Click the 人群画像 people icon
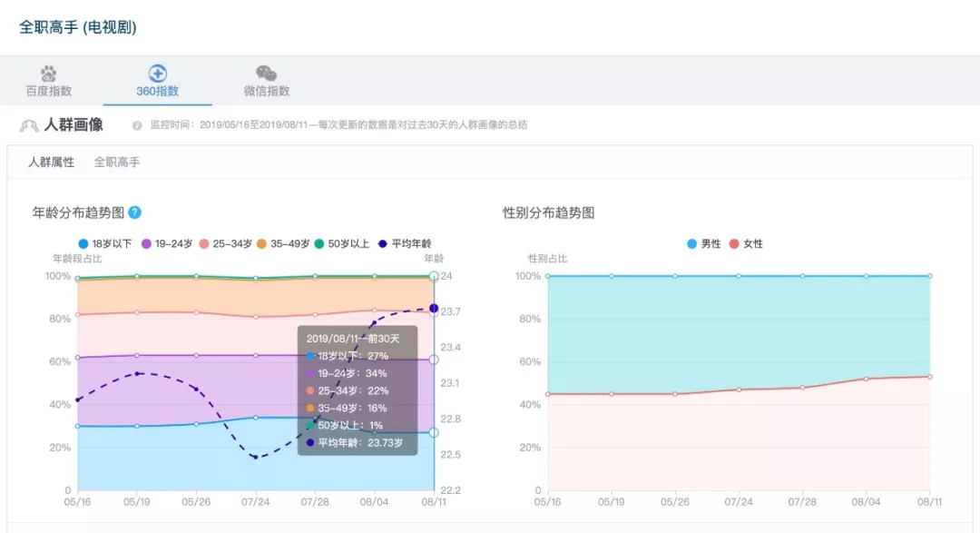The width and height of the screenshot is (980, 533). 29,125
